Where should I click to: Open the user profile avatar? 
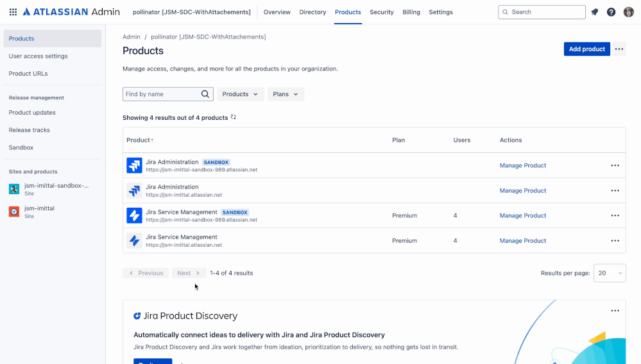629,12
